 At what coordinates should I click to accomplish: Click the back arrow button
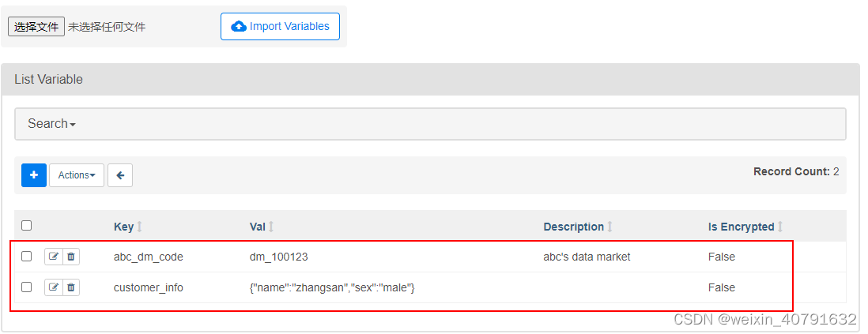[120, 175]
